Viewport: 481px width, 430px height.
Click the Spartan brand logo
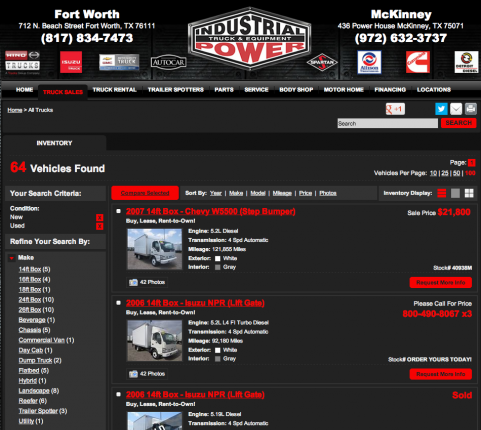point(322,62)
